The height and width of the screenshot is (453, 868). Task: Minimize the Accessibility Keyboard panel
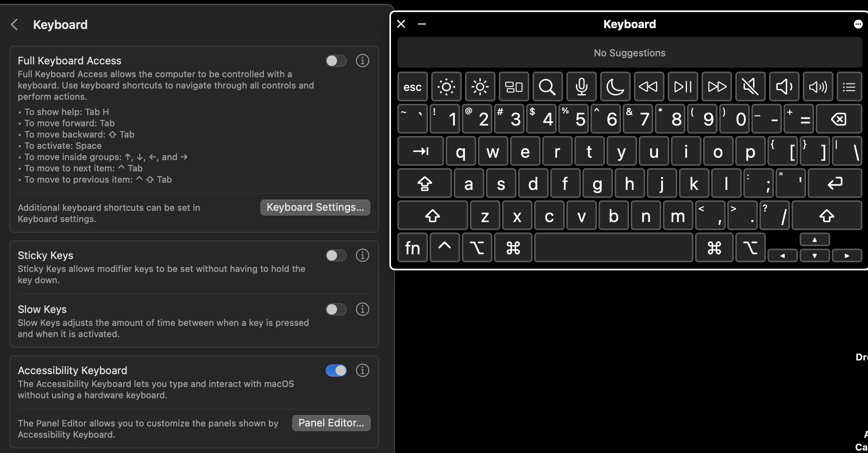[x=422, y=24]
